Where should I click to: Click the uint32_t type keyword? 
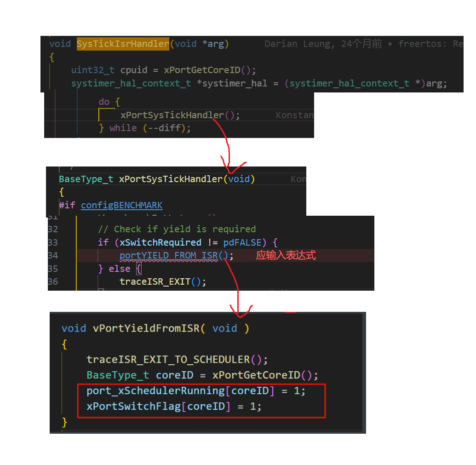click(93, 70)
